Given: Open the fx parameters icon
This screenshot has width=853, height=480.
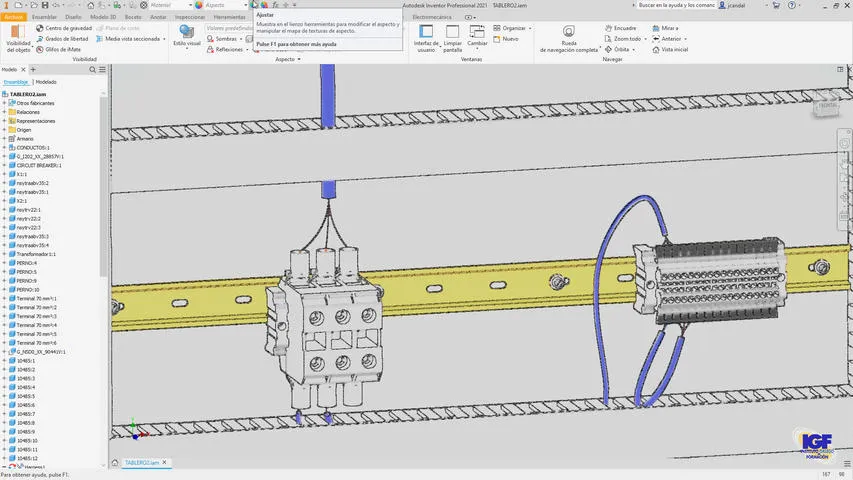Looking at the screenshot, I should tap(275, 5).
